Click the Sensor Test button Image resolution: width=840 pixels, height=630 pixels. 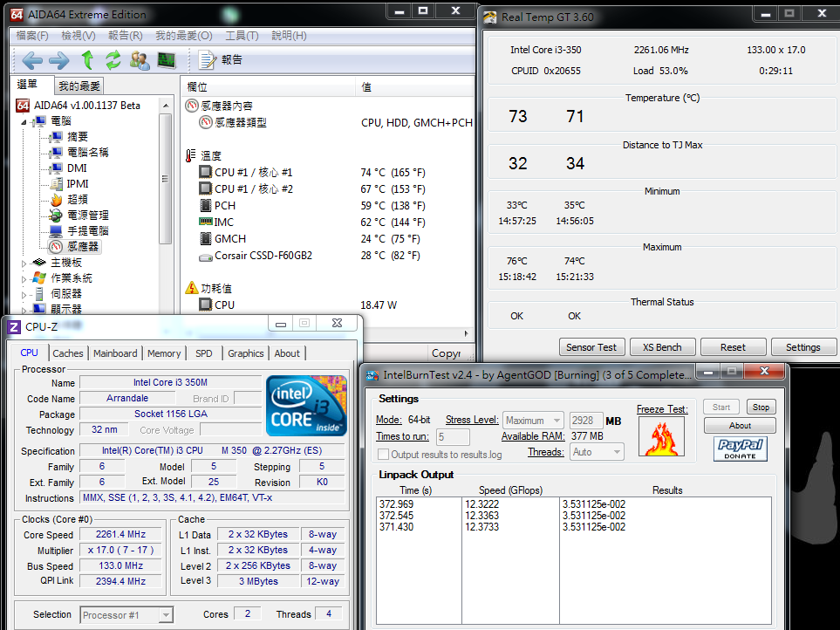591,347
